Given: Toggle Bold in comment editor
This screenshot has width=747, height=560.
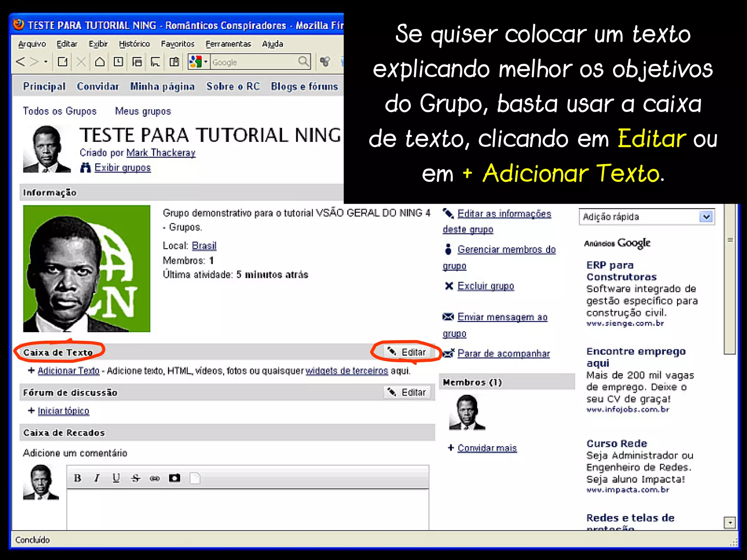Looking at the screenshot, I should [x=77, y=478].
